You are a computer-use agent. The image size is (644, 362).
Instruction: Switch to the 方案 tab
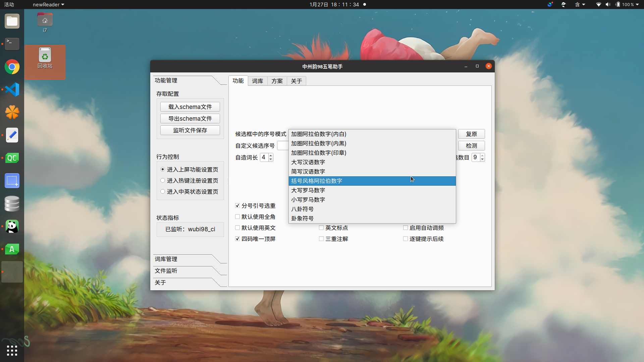(x=277, y=81)
